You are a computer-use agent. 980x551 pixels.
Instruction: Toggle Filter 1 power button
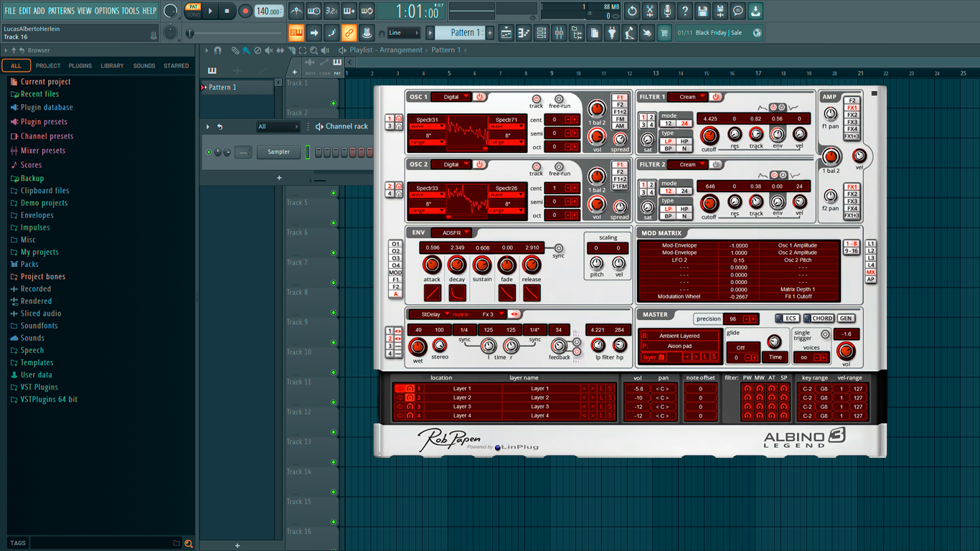715,97
